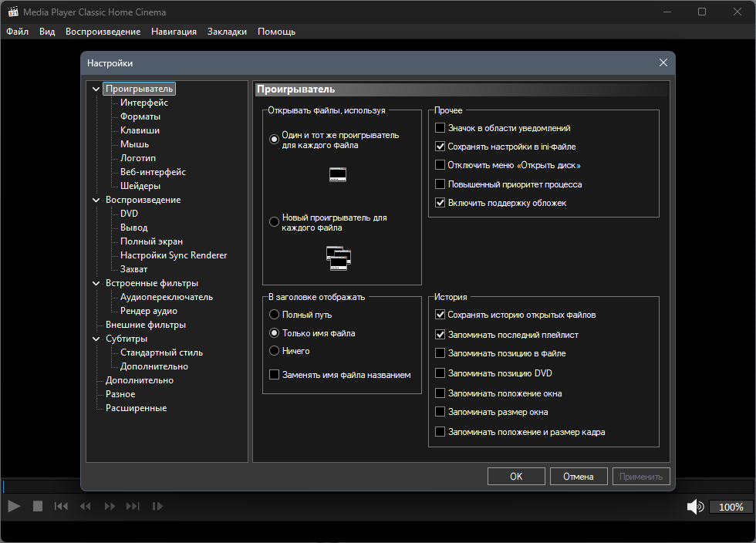Click the fast-forward (increase speed) icon
Screen dimensions: 756x543
click(x=110, y=506)
